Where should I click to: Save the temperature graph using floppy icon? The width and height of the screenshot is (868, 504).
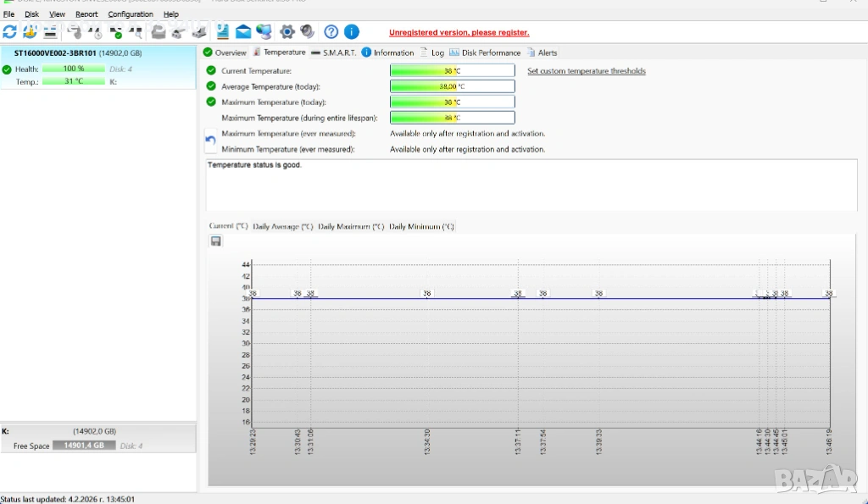point(216,241)
